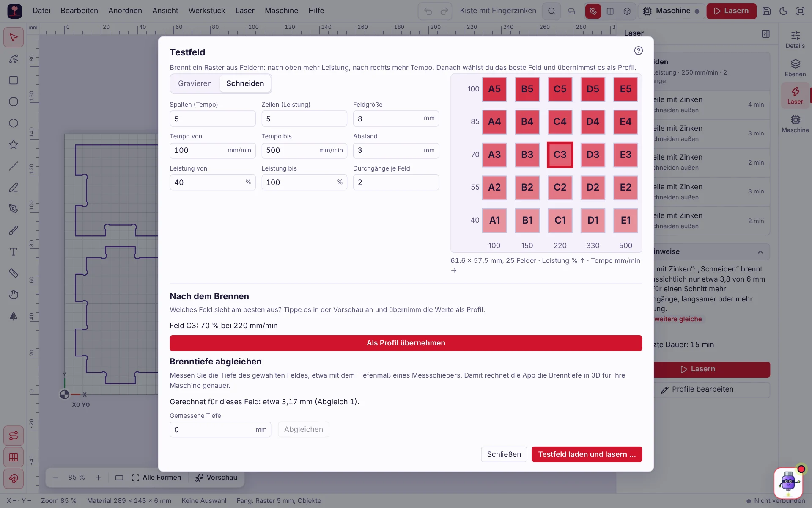
Task: Switch test mode to Schneiden
Action: [245, 83]
